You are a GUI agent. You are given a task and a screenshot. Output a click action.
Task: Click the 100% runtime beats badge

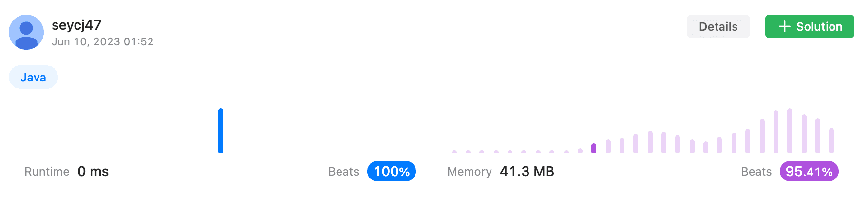391,171
